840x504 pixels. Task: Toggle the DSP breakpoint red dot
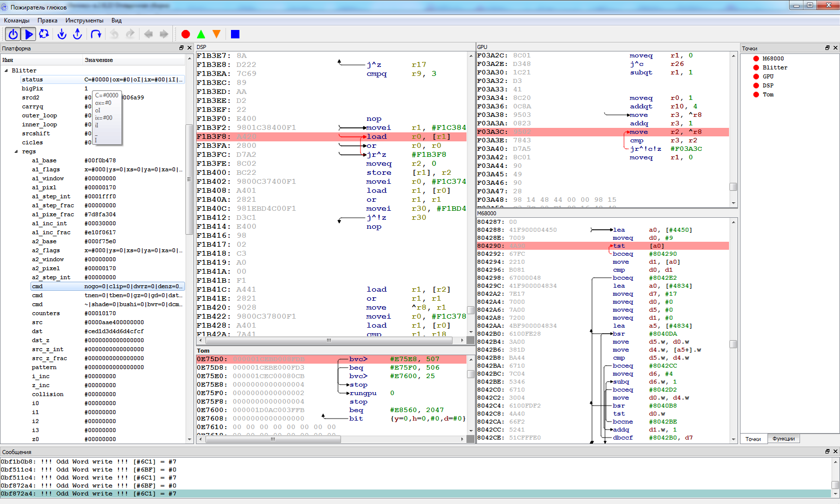tap(756, 86)
